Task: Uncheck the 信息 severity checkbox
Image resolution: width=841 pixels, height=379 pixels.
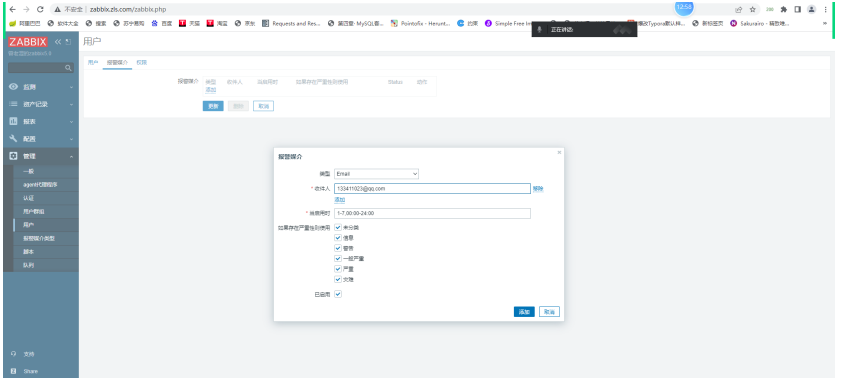Action: click(x=338, y=237)
